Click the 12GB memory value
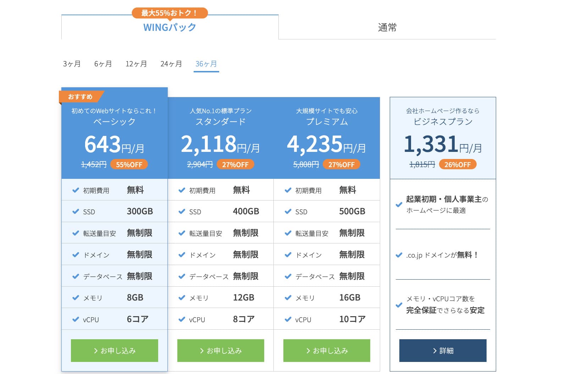This screenshot has width=588, height=374. [244, 298]
